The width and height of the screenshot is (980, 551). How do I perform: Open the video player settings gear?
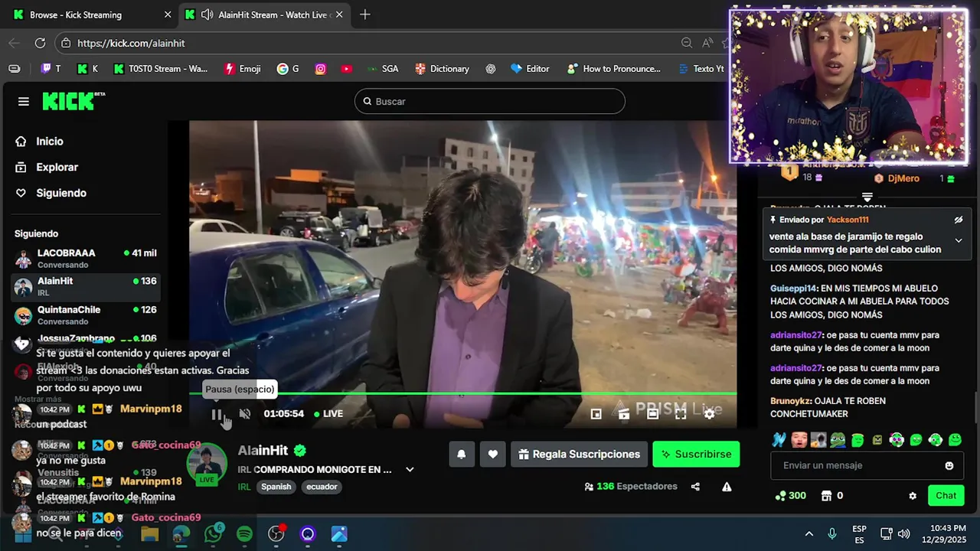coord(709,414)
